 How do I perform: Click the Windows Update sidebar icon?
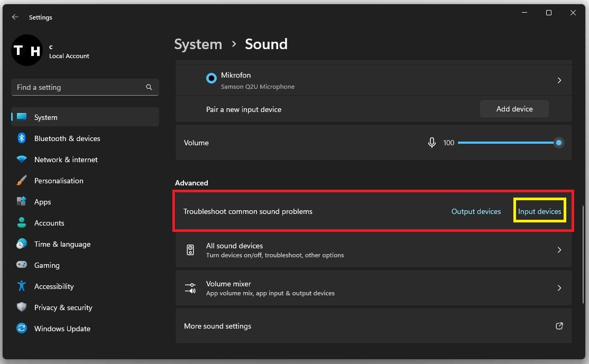click(22, 329)
